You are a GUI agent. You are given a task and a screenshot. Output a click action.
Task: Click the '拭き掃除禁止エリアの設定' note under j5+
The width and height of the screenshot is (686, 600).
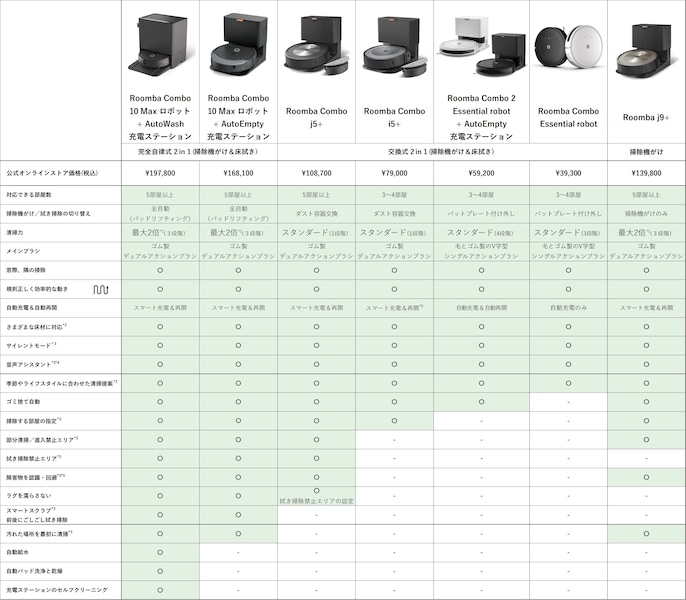pyautogui.click(x=316, y=501)
